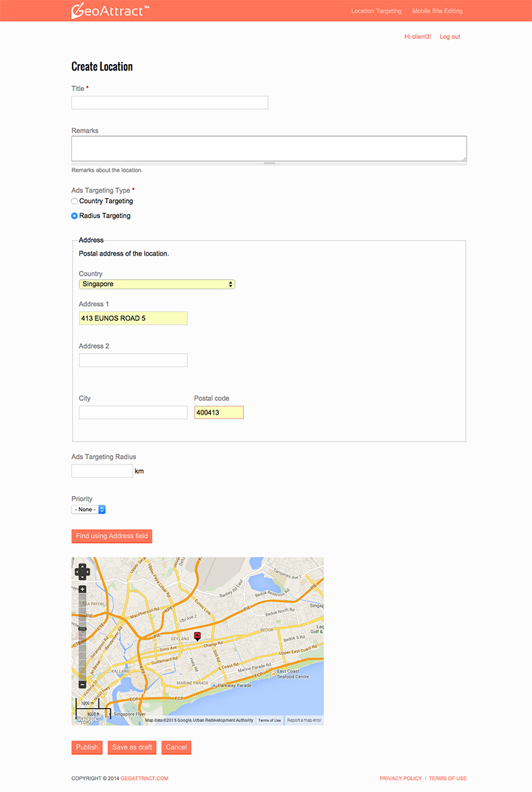
Task: Click Find using Address field button
Action: click(x=112, y=536)
